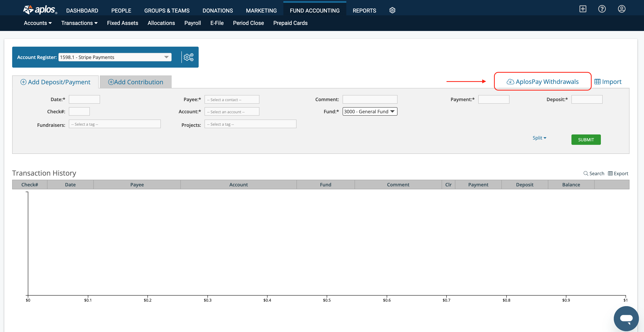Expand the Transactions submenu dropdown
Screen dimensions: 644x332
(79, 23)
